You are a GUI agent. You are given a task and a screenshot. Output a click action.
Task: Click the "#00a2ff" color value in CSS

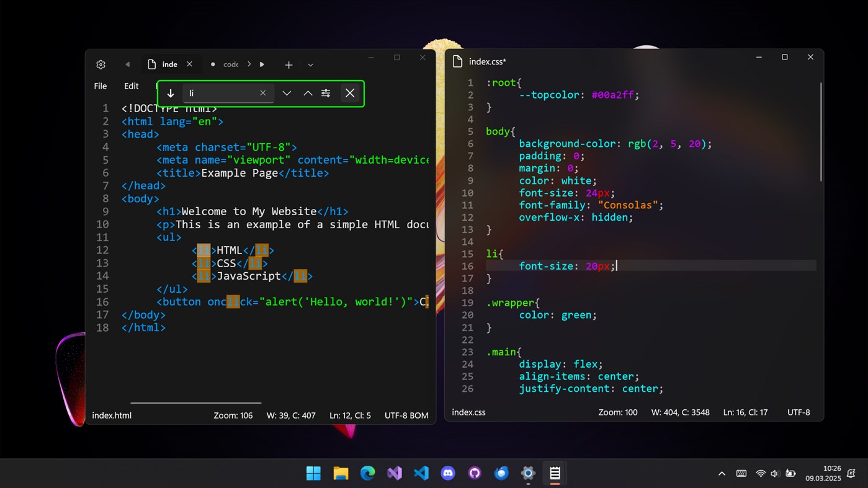tap(612, 95)
